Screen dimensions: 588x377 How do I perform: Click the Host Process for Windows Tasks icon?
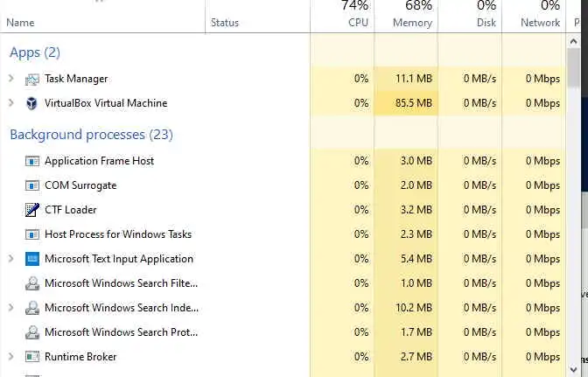point(32,234)
